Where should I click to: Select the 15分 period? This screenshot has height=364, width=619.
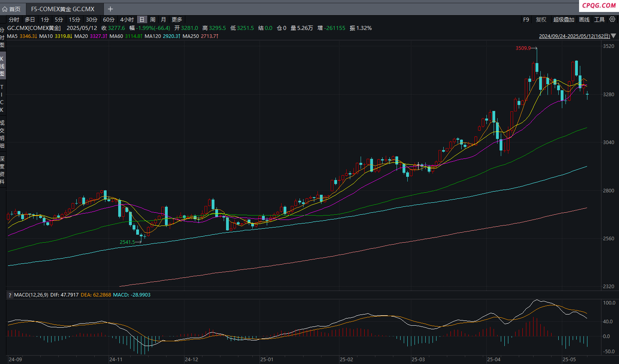[x=74, y=20]
